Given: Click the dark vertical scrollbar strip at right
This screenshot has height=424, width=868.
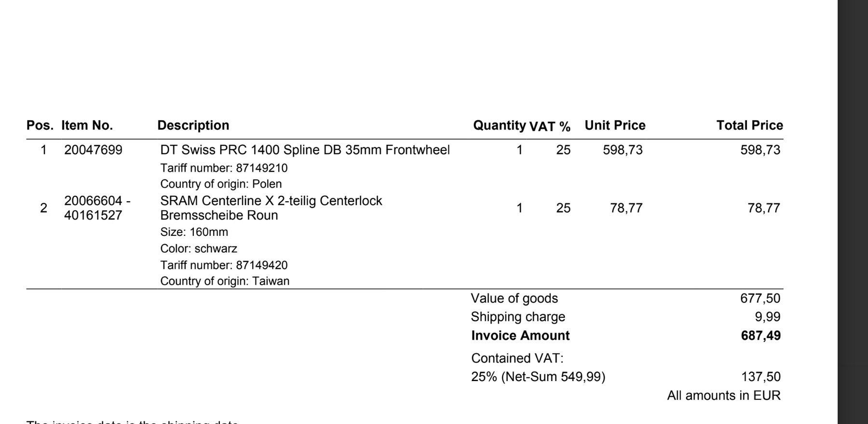Looking at the screenshot, I should pos(853,212).
